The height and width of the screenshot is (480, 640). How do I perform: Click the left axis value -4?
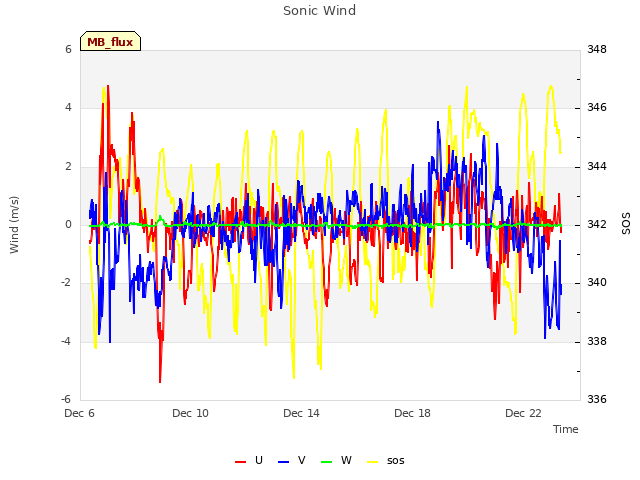point(66,341)
